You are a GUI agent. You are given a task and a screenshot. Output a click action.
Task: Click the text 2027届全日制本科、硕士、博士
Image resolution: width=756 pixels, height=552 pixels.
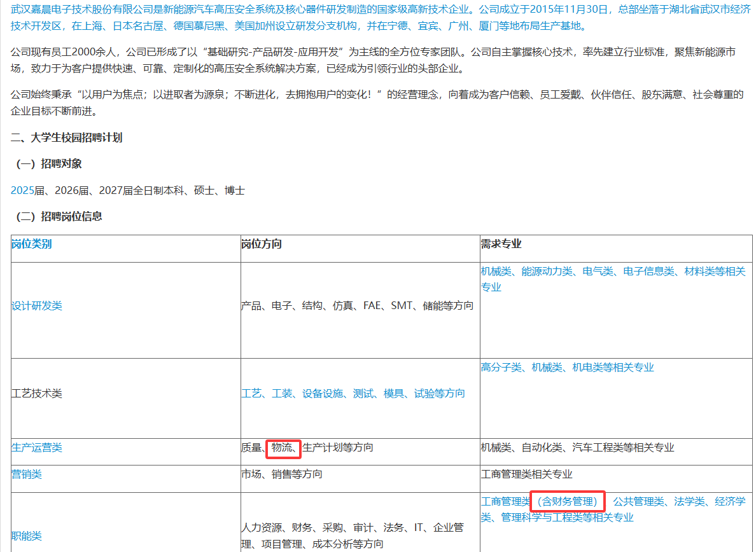pyautogui.click(x=172, y=191)
